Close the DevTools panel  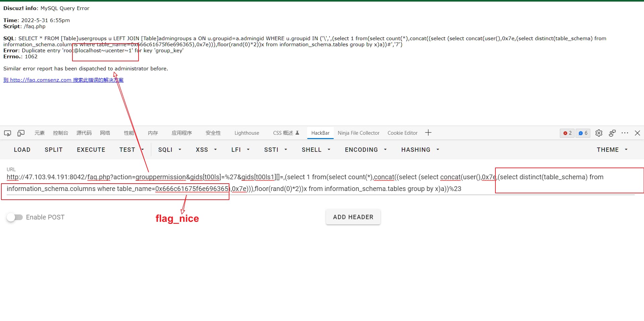click(637, 133)
